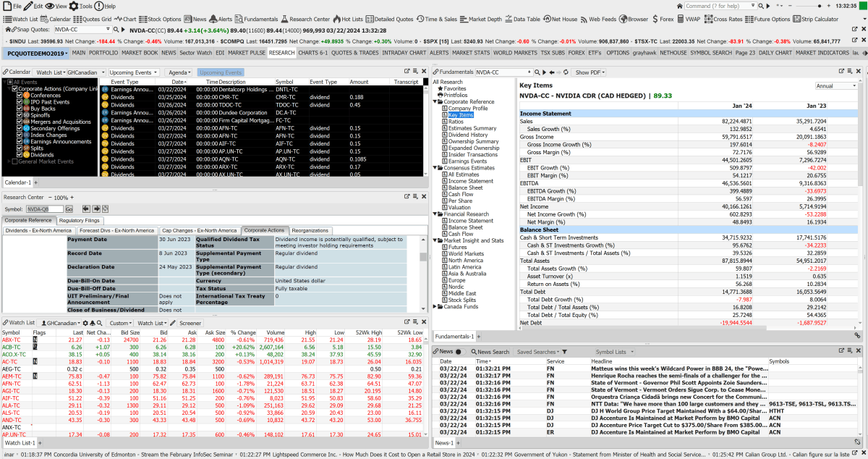The image size is (868, 459).
Task: Switch to the PORTFOLIO page tab
Action: click(x=103, y=53)
